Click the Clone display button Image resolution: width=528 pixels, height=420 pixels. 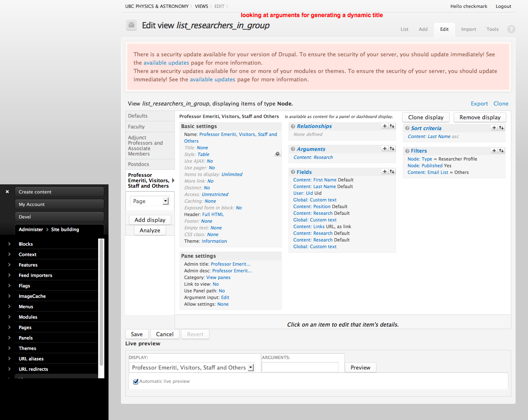coord(425,117)
